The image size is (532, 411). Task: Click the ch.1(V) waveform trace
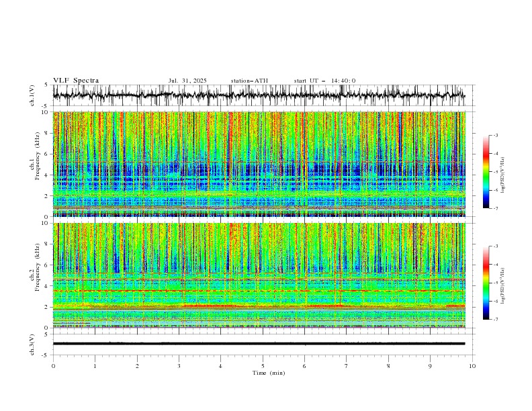tap(259, 95)
